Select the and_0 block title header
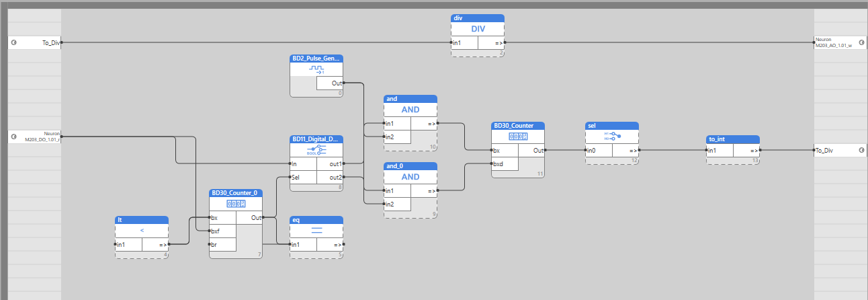This screenshot has width=868, height=300. [410, 166]
